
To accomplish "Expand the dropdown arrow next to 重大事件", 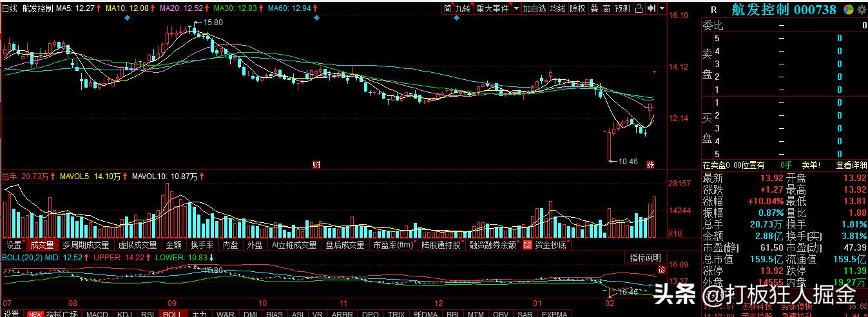I will click(x=516, y=8).
